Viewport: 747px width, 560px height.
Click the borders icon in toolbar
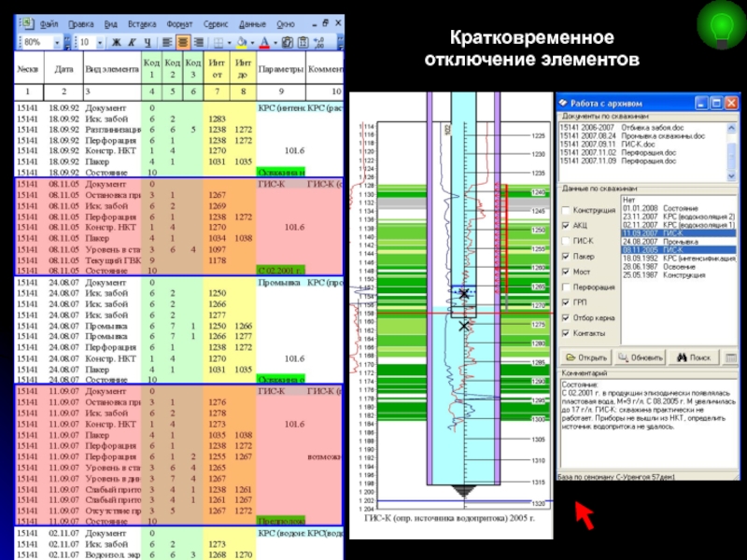pyautogui.click(x=218, y=43)
